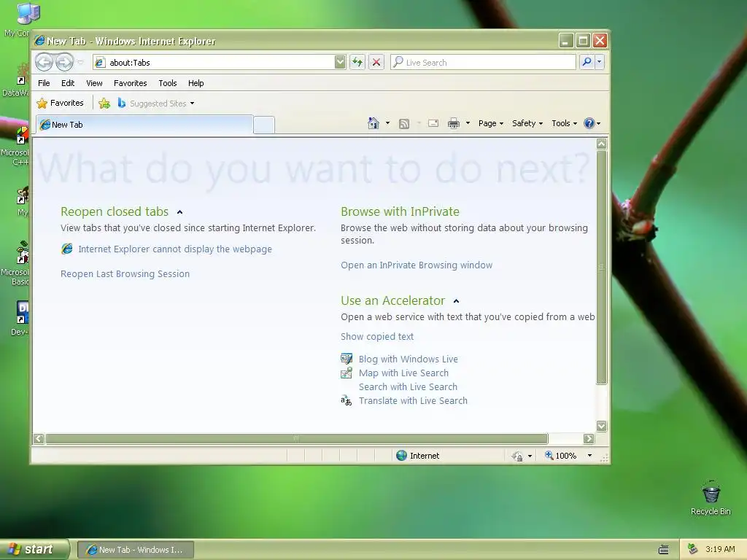Open the Tools command bar dropdown
Viewport: 747px width, 560px height.
tap(564, 123)
